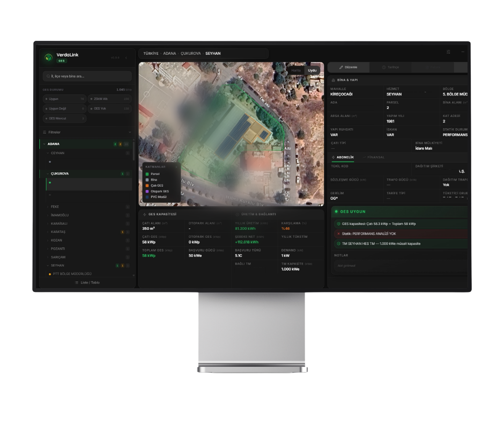Click the green check icon on GES kapasitesi row

[x=338, y=224]
